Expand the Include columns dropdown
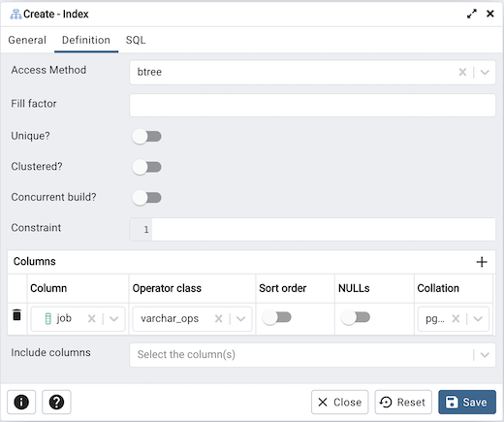504x422 pixels. tap(485, 355)
